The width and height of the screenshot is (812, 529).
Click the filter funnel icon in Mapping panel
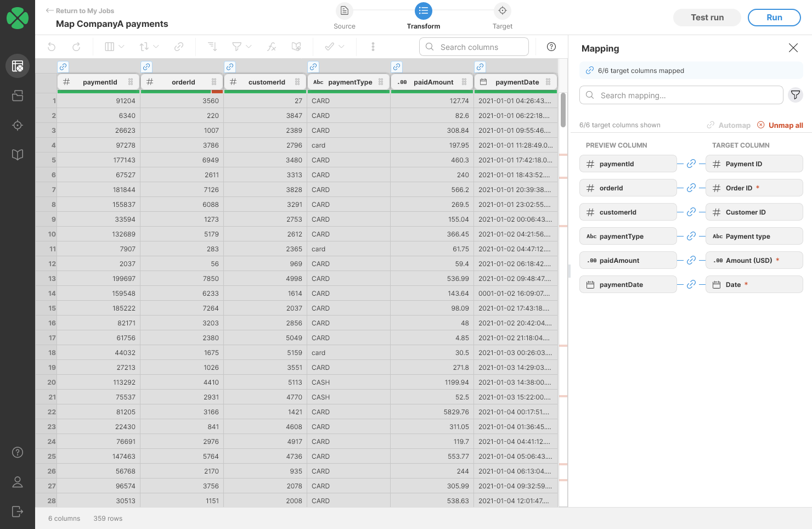(x=795, y=95)
